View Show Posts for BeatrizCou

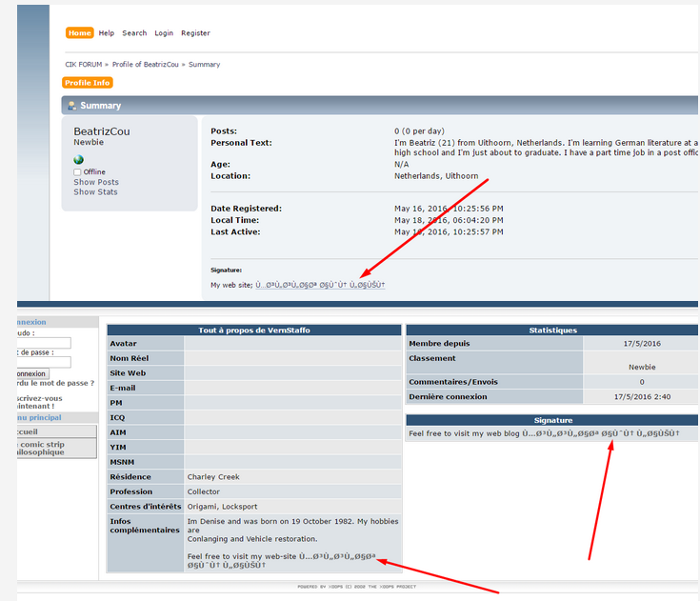tap(96, 182)
